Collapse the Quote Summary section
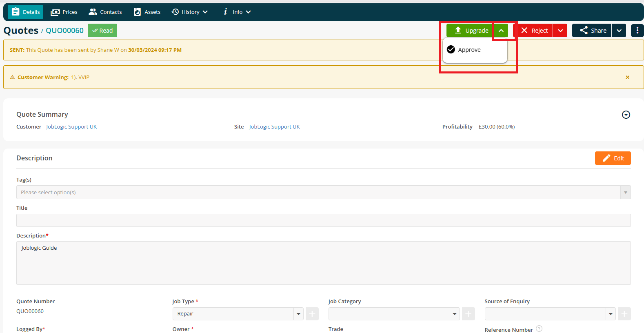The width and height of the screenshot is (644, 333). point(626,115)
